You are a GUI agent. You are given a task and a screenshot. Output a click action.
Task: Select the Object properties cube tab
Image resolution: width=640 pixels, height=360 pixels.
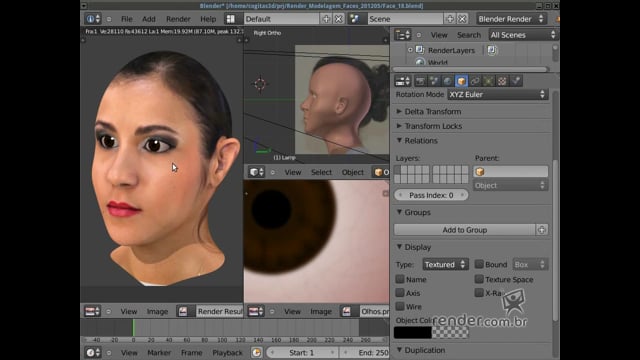click(461, 81)
